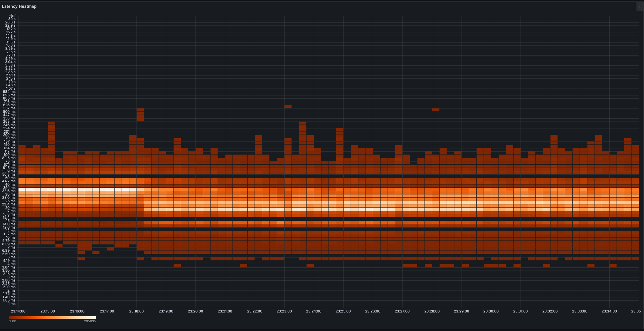Click the isolated 537 ms cell at 23:23:00
The width and height of the screenshot is (644, 331).
point(288,106)
